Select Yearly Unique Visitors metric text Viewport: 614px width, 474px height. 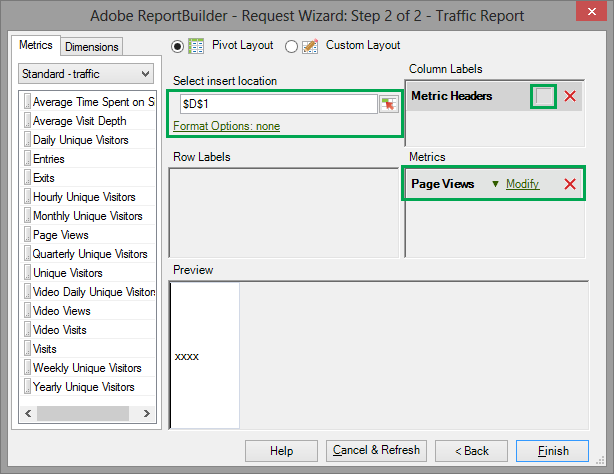click(x=83, y=387)
